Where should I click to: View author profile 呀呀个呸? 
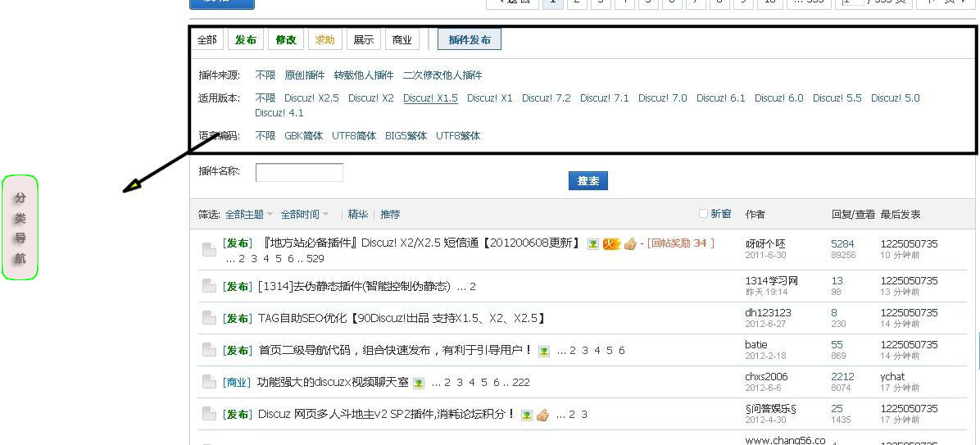coord(765,243)
